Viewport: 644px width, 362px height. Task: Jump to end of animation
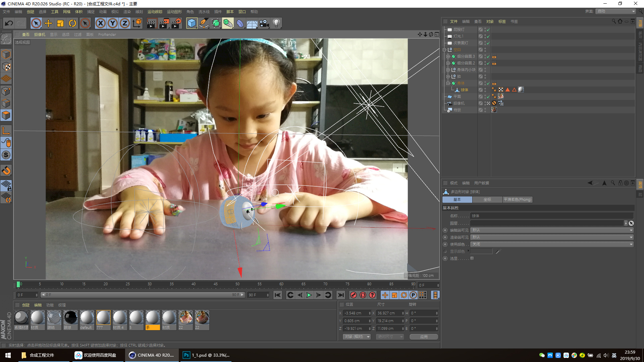(341, 295)
